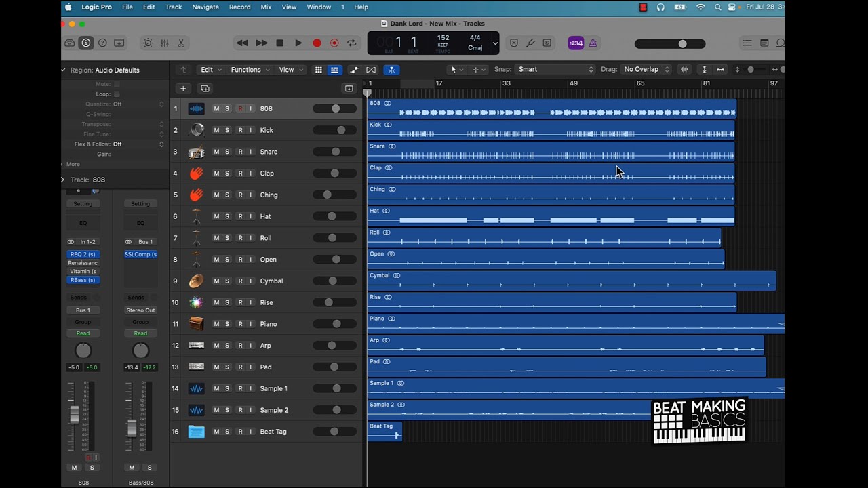The width and height of the screenshot is (868, 488).
Task: Enable input monitoring on Hat track
Action: coord(250,216)
